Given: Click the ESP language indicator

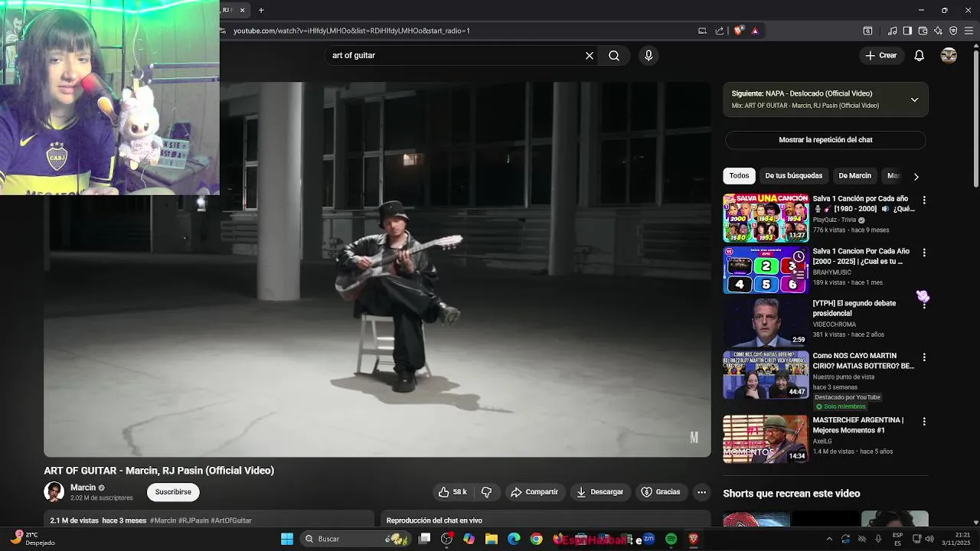Looking at the screenshot, I should [897, 539].
